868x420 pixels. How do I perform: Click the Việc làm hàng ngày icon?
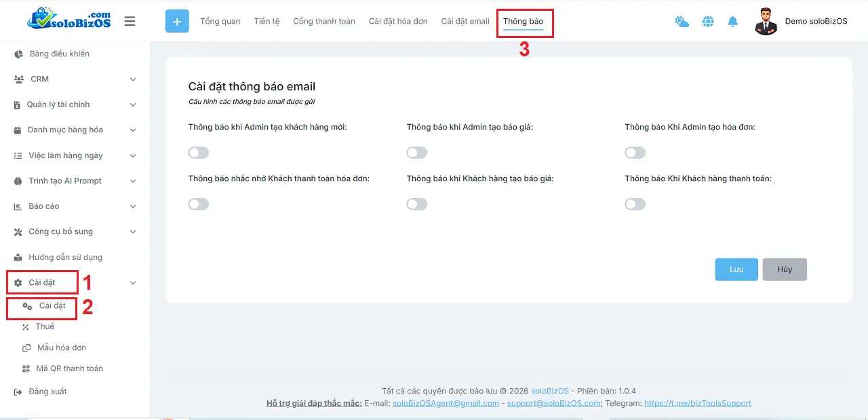(x=18, y=155)
